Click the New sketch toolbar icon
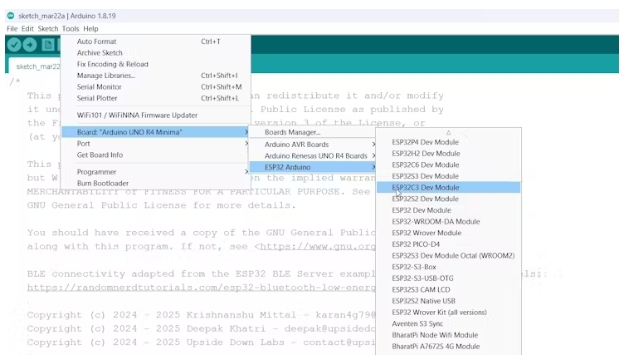The width and height of the screenshot is (622, 362). tap(48, 45)
